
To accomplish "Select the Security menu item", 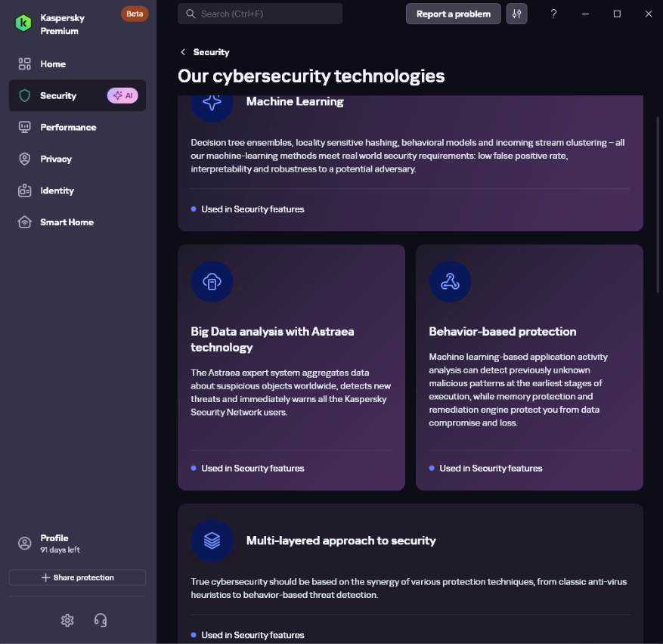I will pyautogui.click(x=77, y=95).
